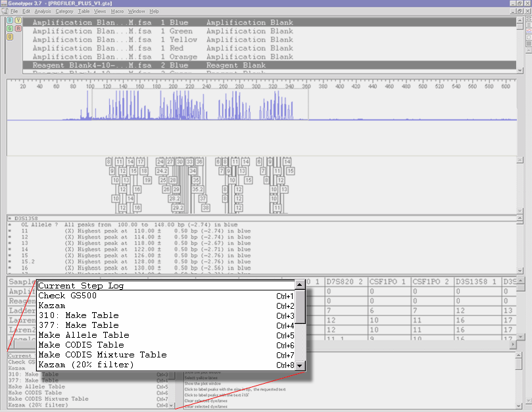Viewport: 532px width, 412px height.
Task: Click the 24.2 allele label box
Action: pyautogui.click(x=162, y=171)
